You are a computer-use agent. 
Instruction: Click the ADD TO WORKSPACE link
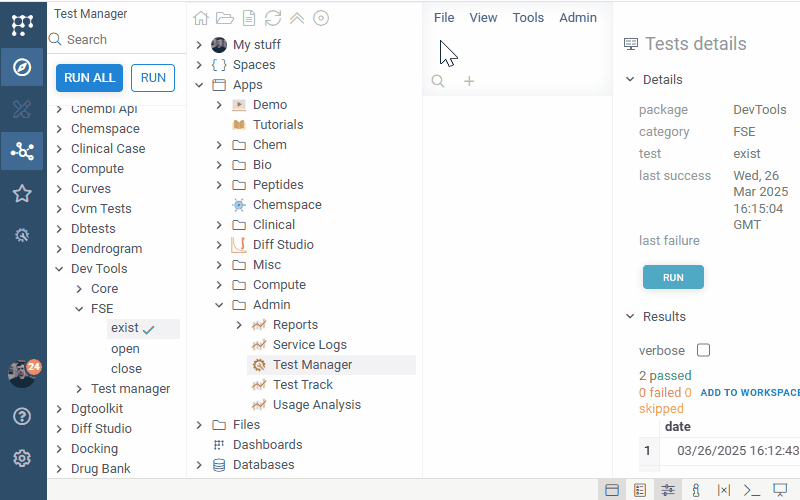pyautogui.click(x=750, y=393)
